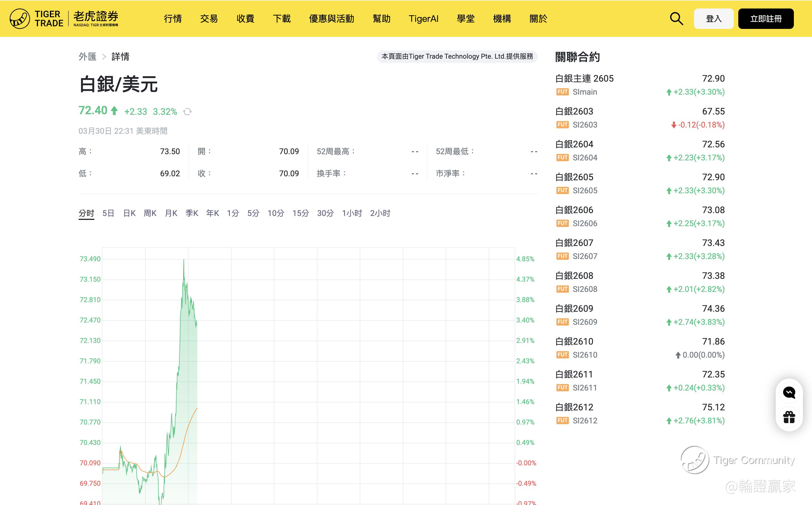The image size is (812, 505).
Task: Click the FUT badge next to SImain
Action: coord(563,92)
